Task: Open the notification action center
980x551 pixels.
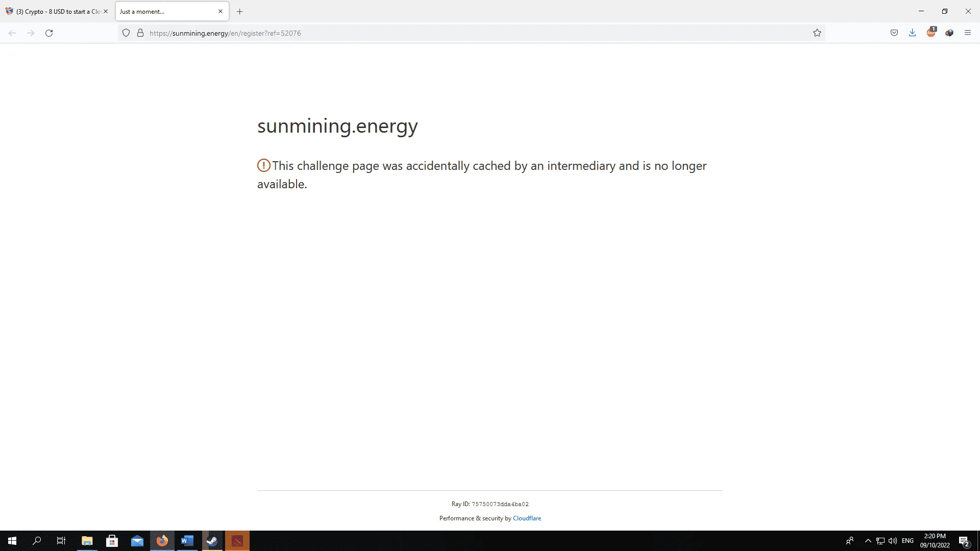Action: 964,541
